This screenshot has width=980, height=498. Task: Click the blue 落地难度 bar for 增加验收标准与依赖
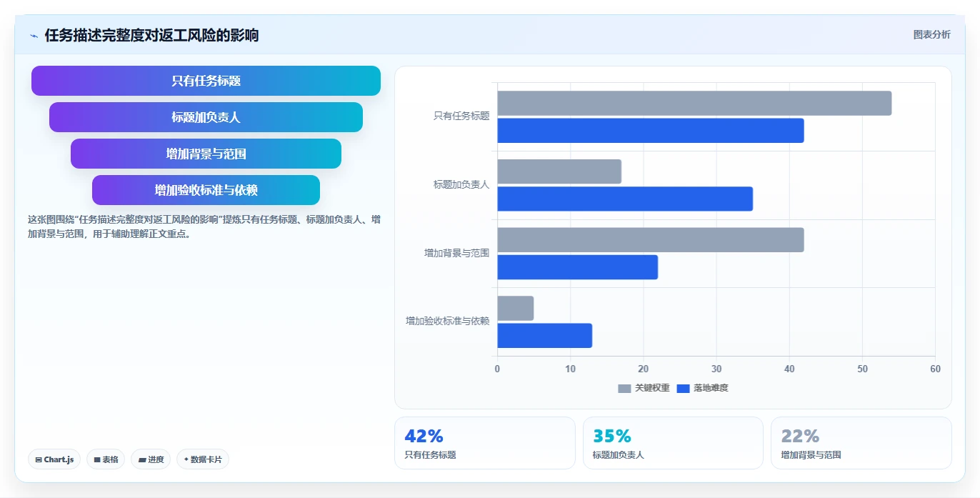click(545, 336)
